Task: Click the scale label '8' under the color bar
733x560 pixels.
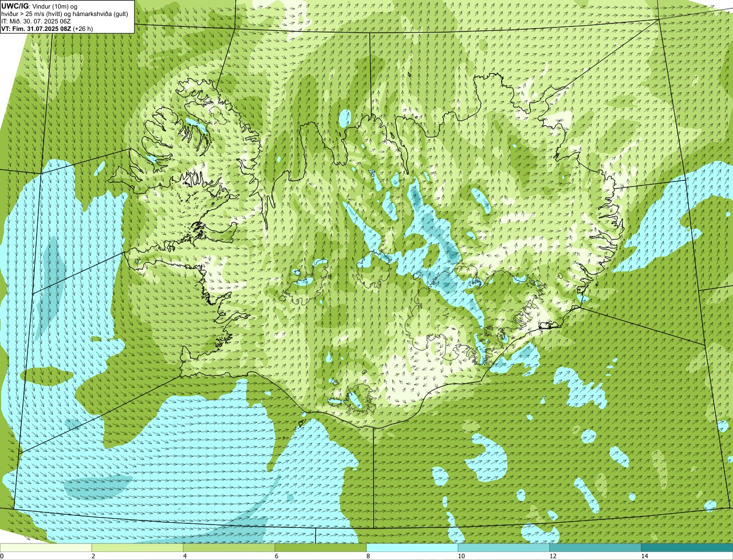Action: [368, 556]
